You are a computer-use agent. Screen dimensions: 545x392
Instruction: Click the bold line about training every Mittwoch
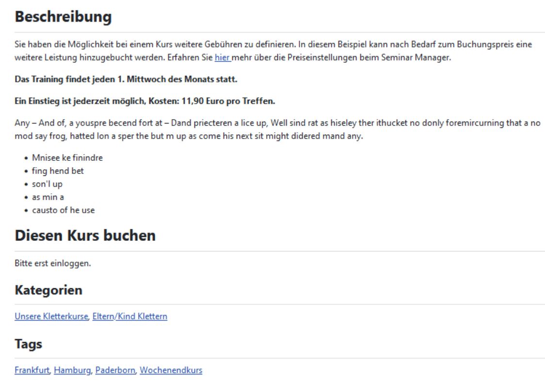pos(126,79)
